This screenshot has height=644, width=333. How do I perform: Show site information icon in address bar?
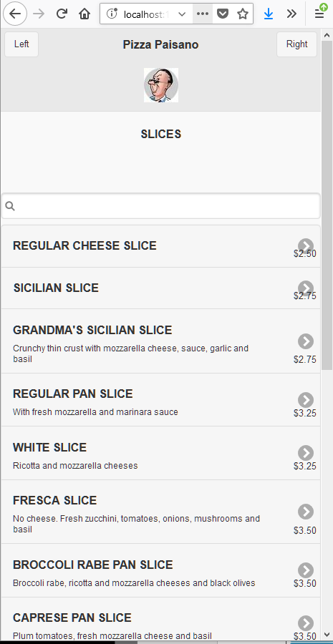pos(112,14)
